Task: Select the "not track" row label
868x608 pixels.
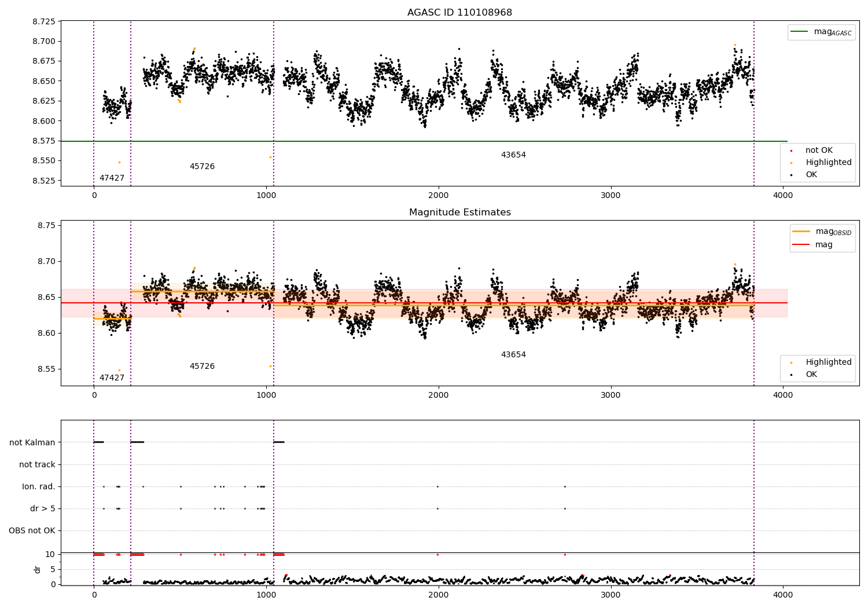Action: pyautogui.click(x=37, y=464)
